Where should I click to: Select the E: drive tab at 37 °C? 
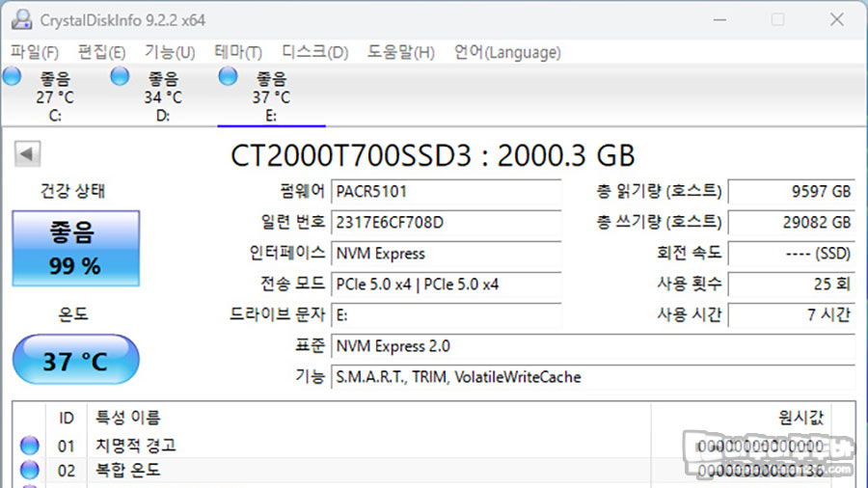pyautogui.click(x=271, y=96)
